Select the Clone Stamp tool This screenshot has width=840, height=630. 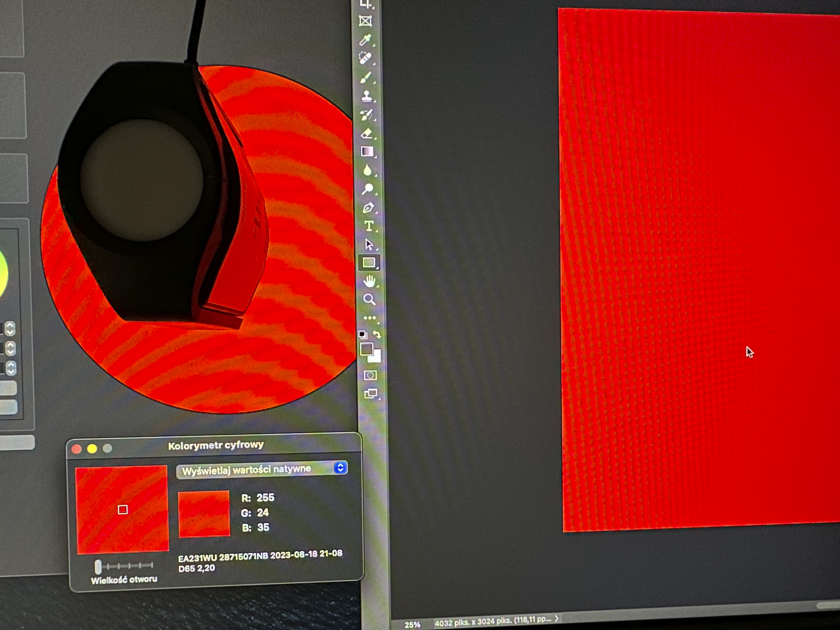click(x=366, y=96)
